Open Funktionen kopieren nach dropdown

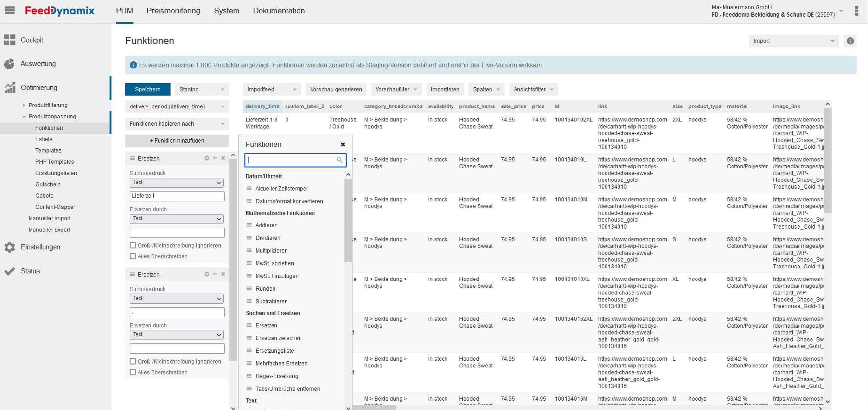click(x=177, y=124)
